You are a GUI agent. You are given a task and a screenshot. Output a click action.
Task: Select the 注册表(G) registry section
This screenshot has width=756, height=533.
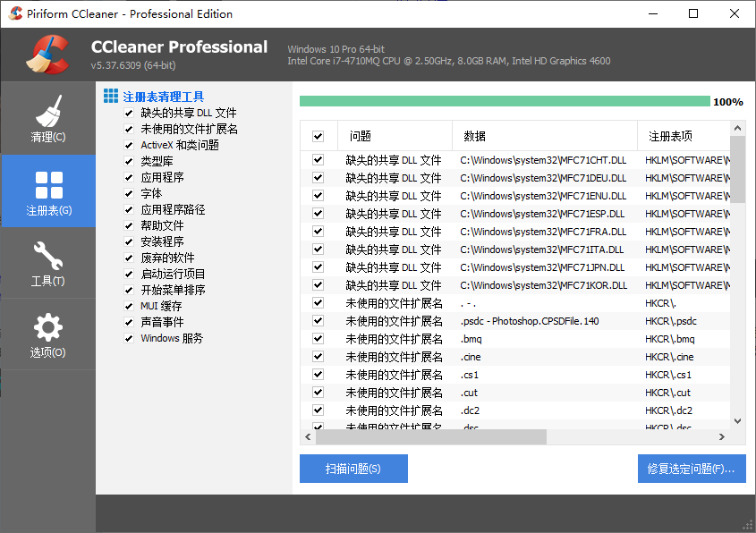click(x=48, y=191)
